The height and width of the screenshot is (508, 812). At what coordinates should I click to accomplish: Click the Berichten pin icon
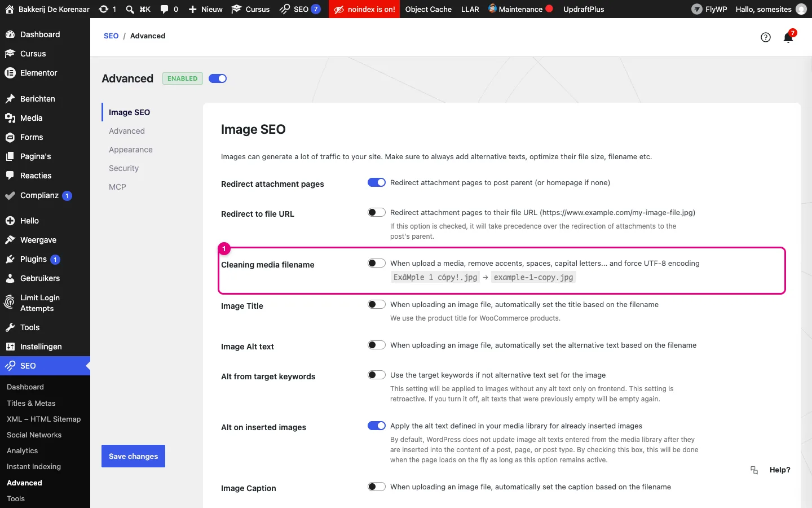click(10, 99)
